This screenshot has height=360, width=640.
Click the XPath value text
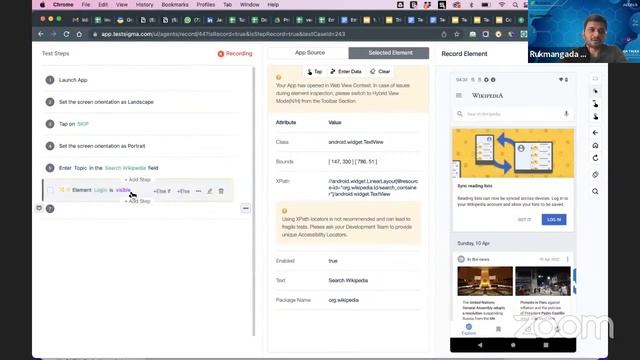(373, 187)
